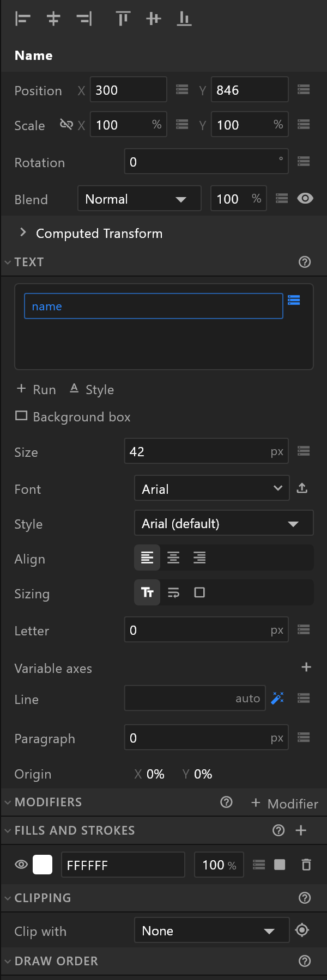Align horizontal centers icon
The width and height of the screenshot is (327, 980).
(x=53, y=19)
